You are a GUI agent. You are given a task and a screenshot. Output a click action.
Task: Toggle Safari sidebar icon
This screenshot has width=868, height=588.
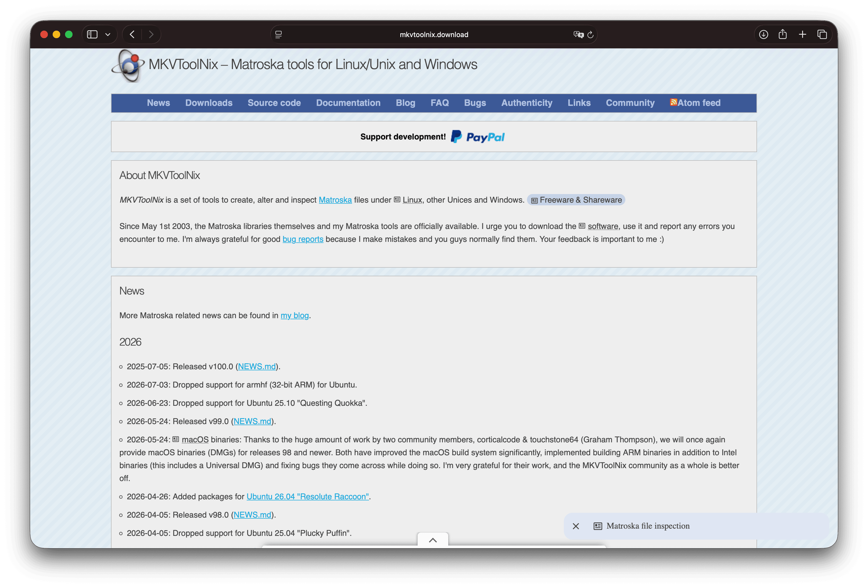pyautogui.click(x=92, y=34)
